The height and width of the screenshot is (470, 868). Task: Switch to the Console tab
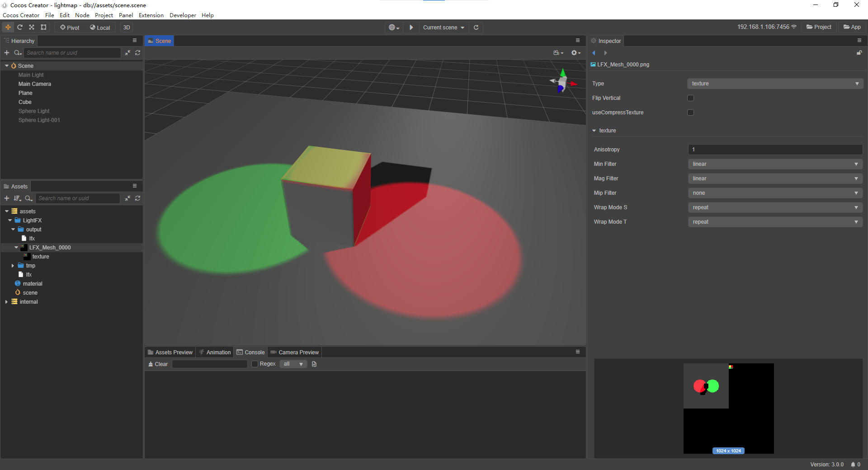coord(250,352)
